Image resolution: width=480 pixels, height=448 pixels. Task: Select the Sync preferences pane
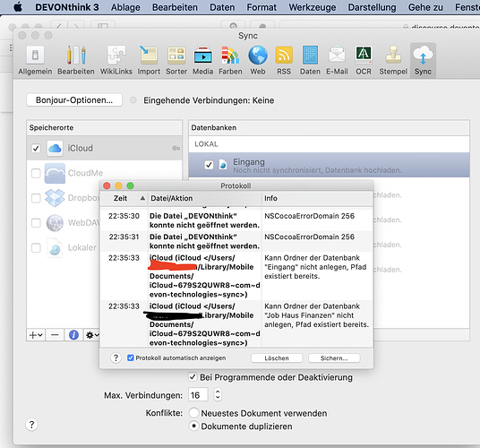423,61
